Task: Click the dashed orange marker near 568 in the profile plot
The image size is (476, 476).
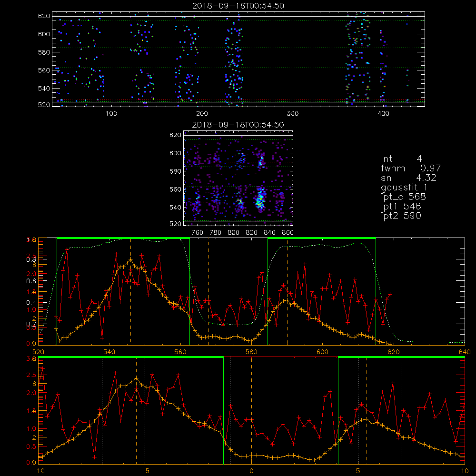Action: 208,291
